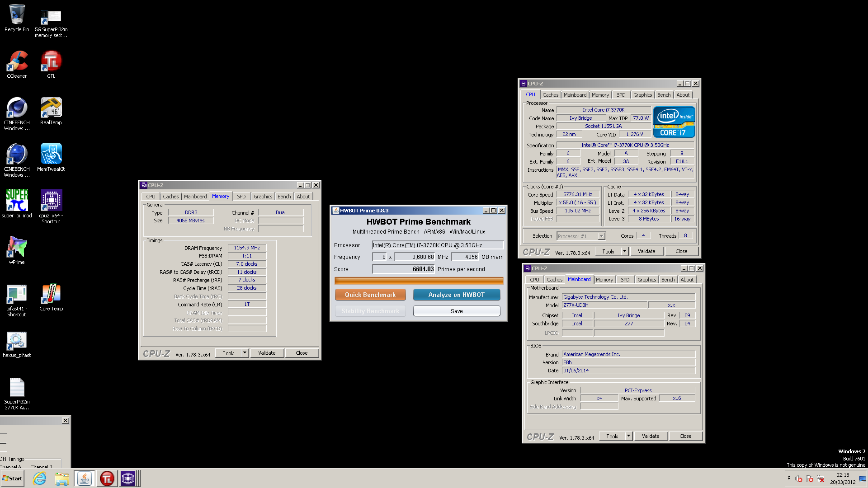Launch the cpuz_x64 Shortcut icon
868x488 pixels.
(x=51, y=207)
